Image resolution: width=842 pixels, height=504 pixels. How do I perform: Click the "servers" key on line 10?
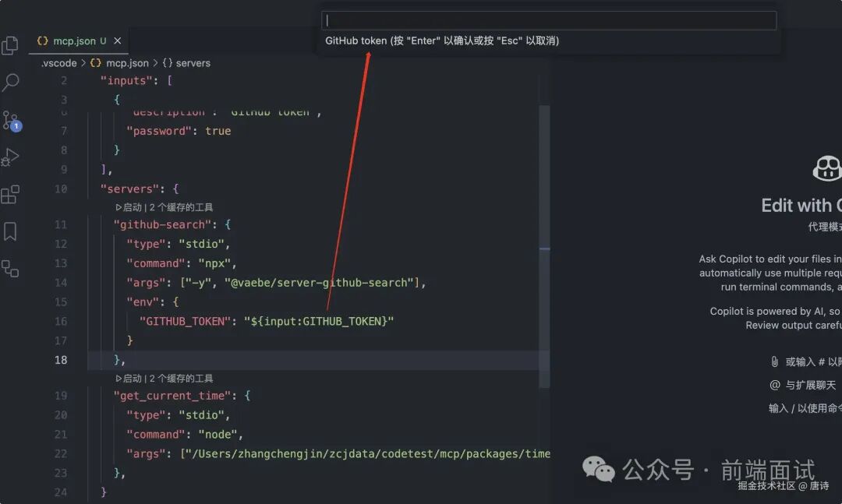[x=129, y=189]
